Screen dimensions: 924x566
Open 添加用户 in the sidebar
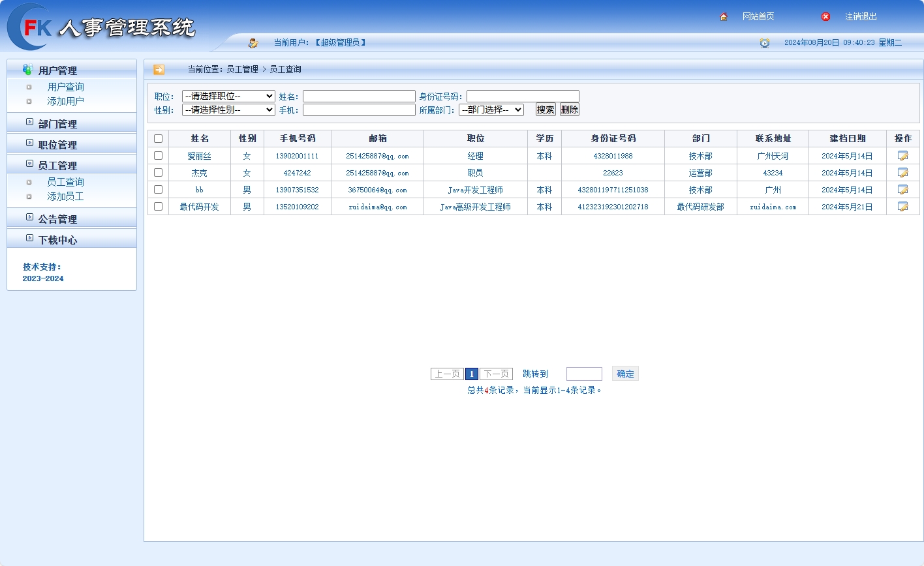coord(65,101)
